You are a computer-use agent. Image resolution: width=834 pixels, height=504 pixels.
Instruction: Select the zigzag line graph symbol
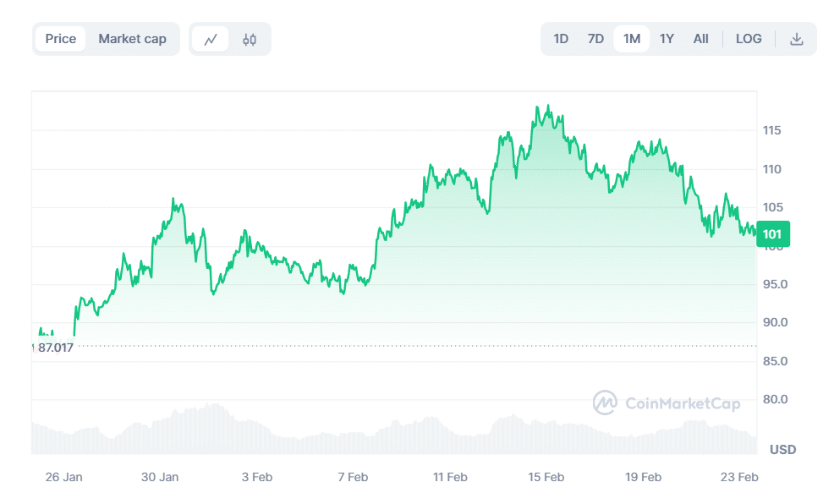211,38
